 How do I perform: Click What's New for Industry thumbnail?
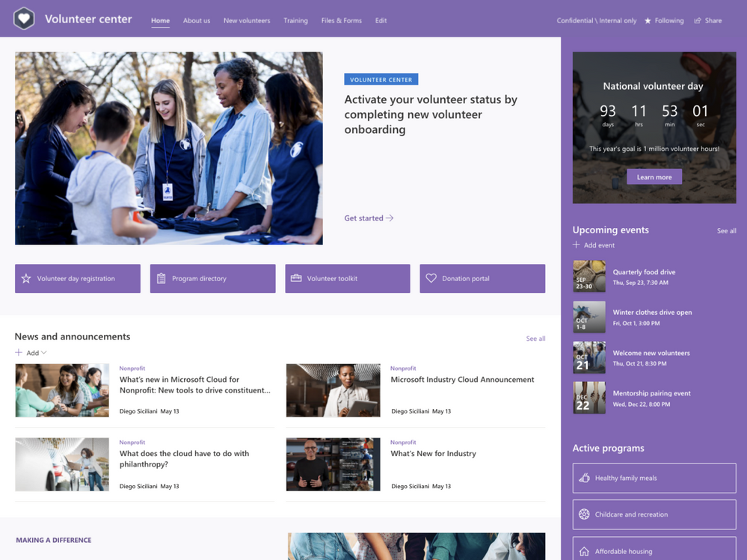pyautogui.click(x=333, y=464)
